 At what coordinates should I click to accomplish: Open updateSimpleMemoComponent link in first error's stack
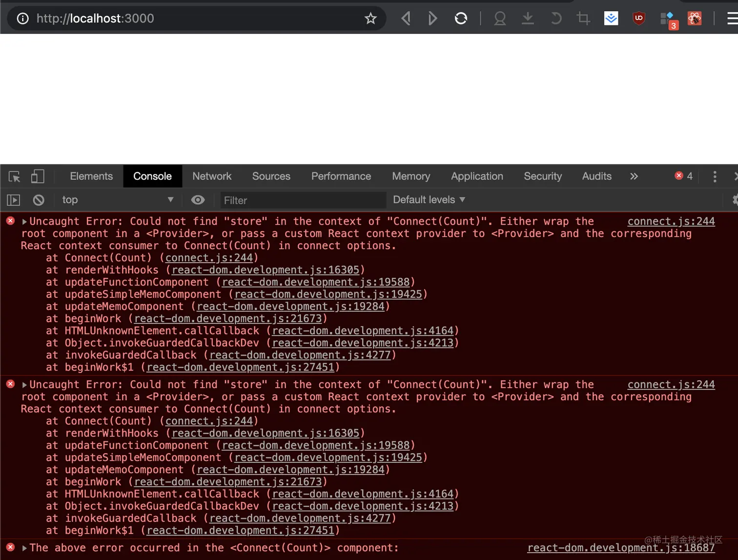tap(328, 294)
